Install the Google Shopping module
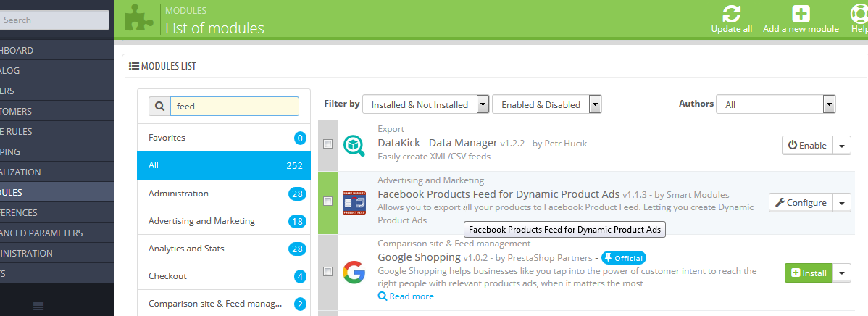The width and height of the screenshot is (868, 316). [x=809, y=273]
